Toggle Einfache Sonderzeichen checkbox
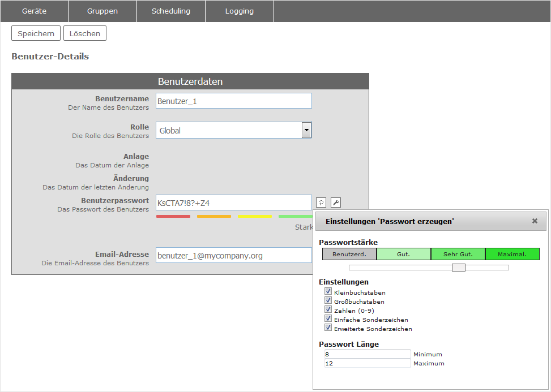This screenshot has height=392, width=551. [328, 319]
